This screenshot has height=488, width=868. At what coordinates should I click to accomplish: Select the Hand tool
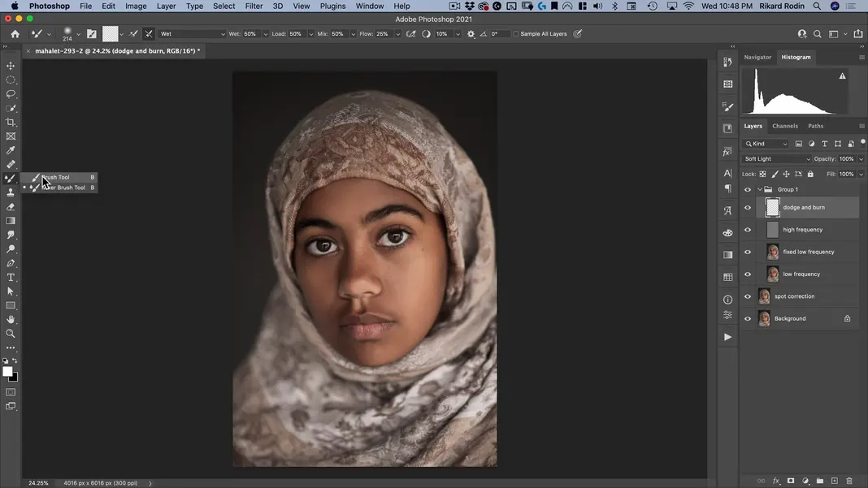point(11,320)
